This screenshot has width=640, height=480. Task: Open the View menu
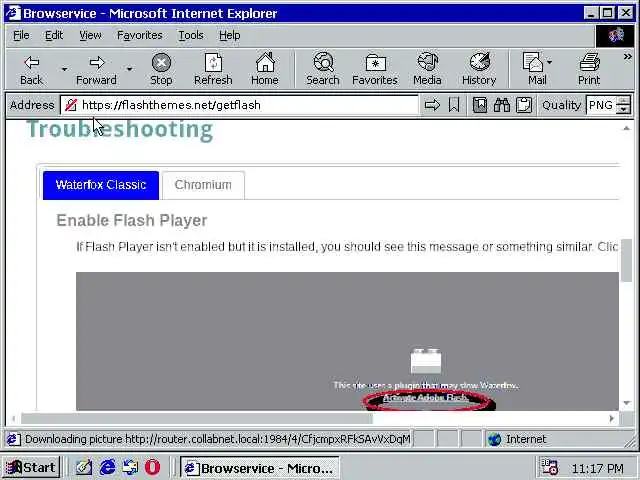90,36
